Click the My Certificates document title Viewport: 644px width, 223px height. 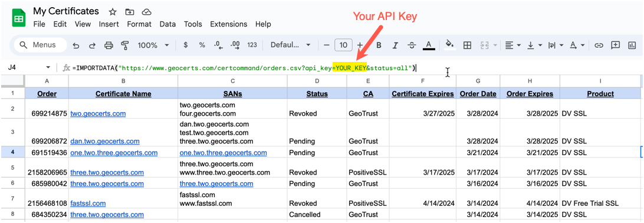tap(66, 11)
